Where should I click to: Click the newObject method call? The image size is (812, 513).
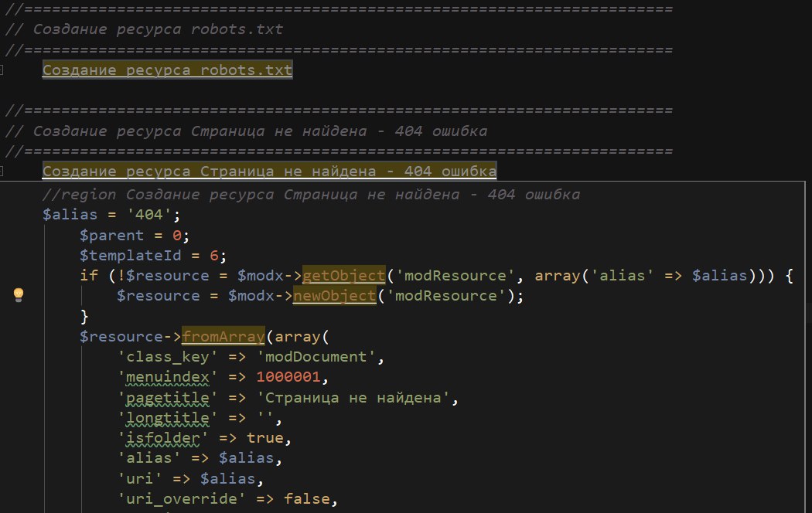pyautogui.click(x=335, y=296)
